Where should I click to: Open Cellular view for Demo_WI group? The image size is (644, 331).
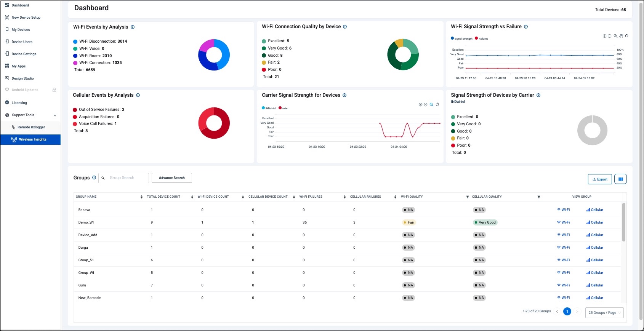[595, 222]
